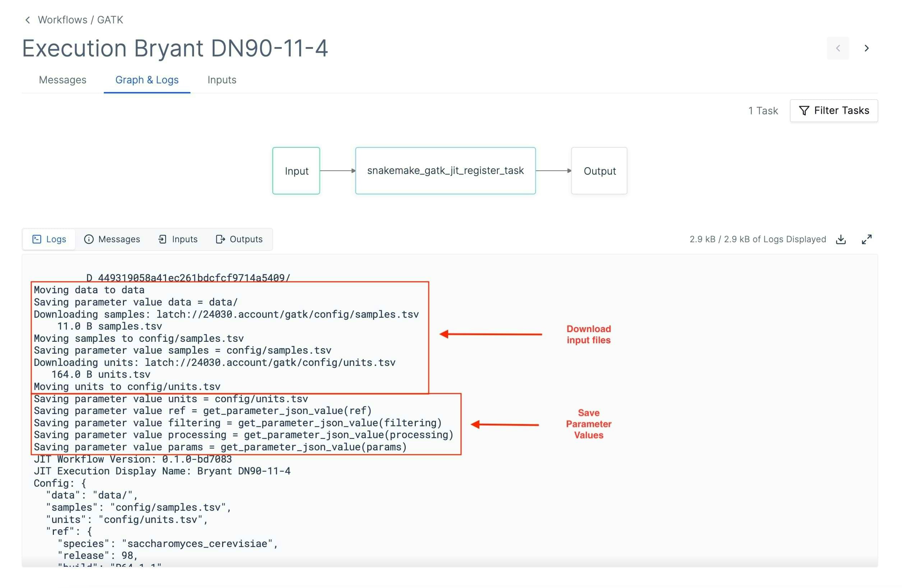Click the back chevron beside Workflows breadcrumb
Image resolution: width=902 pixels, height=588 pixels.
tap(27, 20)
